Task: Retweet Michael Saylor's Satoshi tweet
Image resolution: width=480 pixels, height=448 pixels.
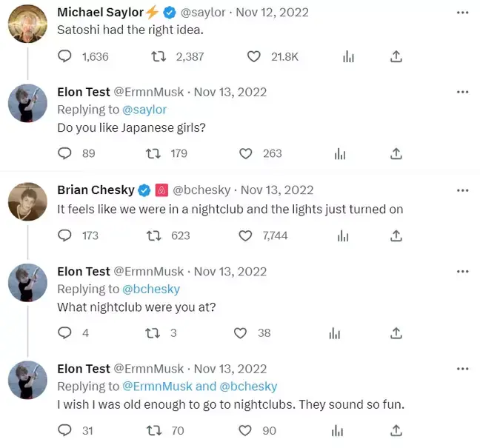Action: pos(157,56)
